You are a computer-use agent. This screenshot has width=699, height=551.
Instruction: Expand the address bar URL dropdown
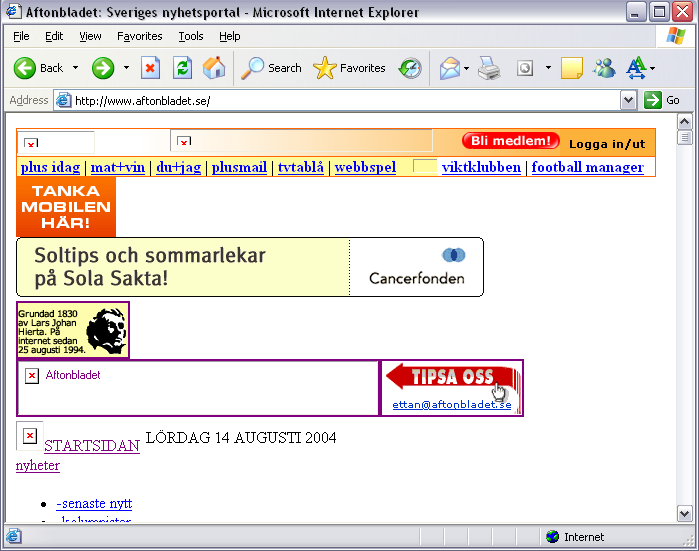[628, 100]
